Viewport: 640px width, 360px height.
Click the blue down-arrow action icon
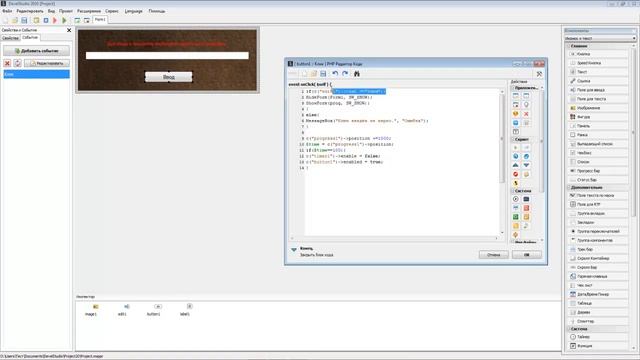click(x=526, y=165)
